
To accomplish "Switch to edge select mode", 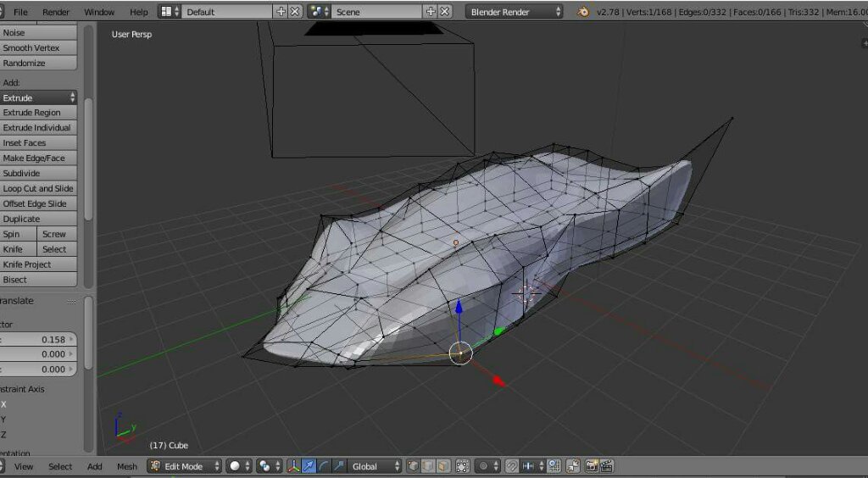I will (x=428, y=466).
